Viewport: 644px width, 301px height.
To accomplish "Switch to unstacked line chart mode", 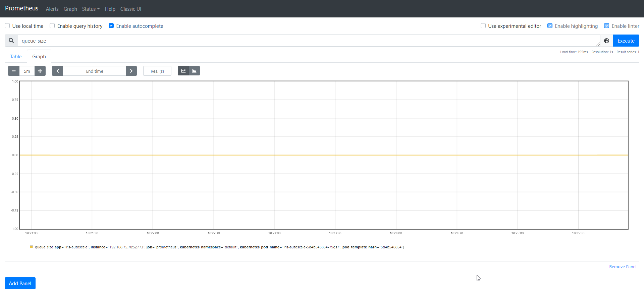I will (183, 71).
